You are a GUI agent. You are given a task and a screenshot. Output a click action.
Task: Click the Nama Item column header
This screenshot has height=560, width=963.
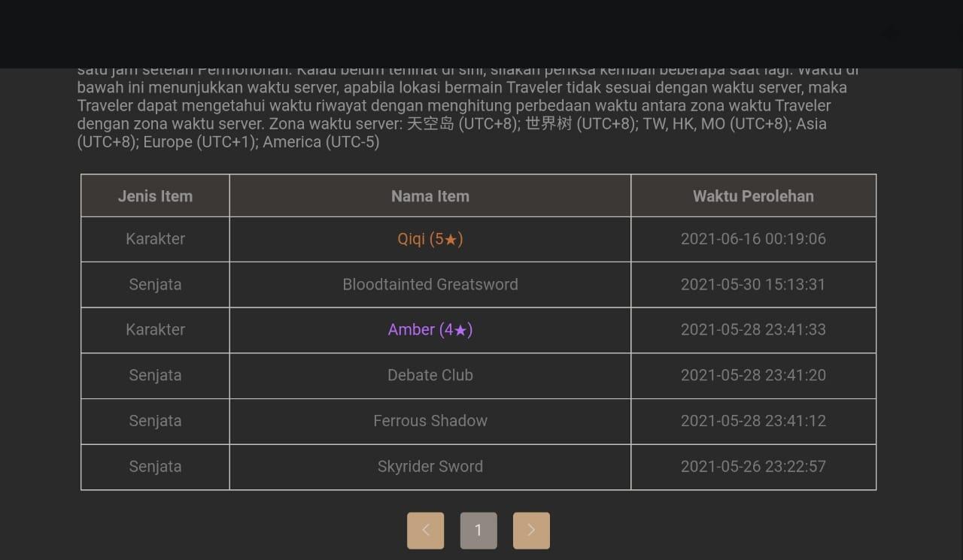430,196
